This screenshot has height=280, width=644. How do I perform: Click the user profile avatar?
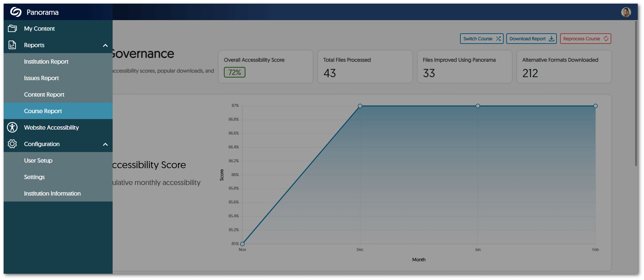pyautogui.click(x=626, y=12)
